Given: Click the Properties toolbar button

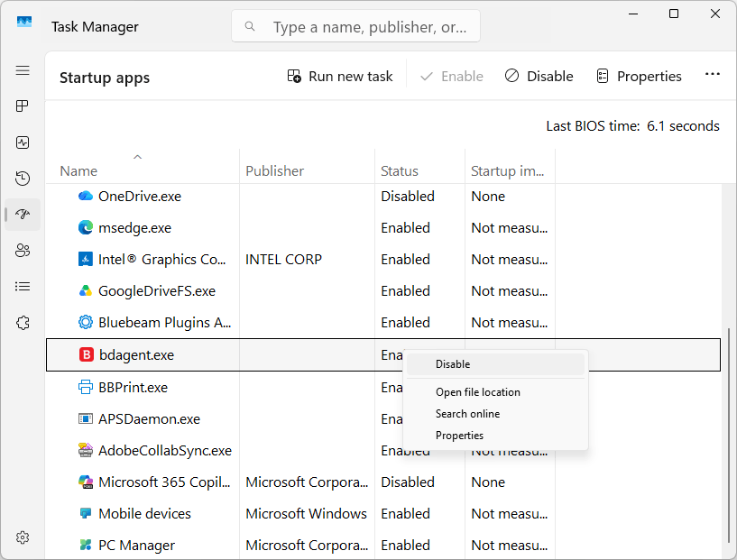Looking at the screenshot, I should [x=639, y=76].
